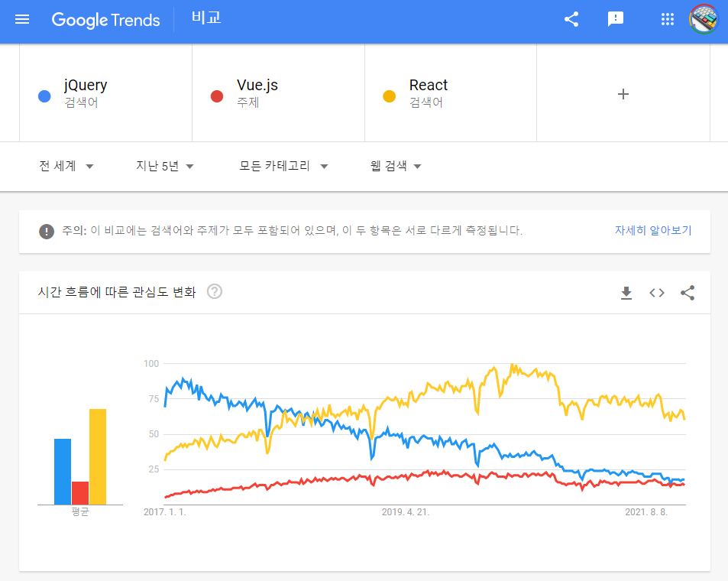728x581 pixels.
Task: Click the red Vue.js average bar
Action: pyautogui.click(x=80, y=493)
